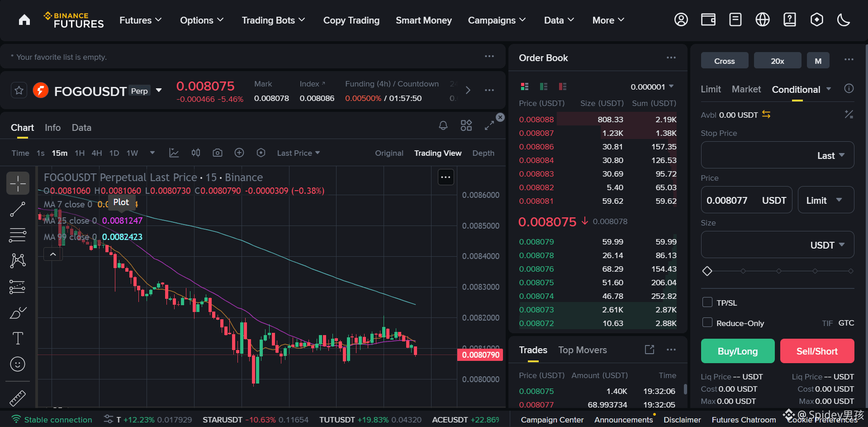Click the Buy/Long button
The height and width of the screenshot is (427, 868).
pos(738,351)
